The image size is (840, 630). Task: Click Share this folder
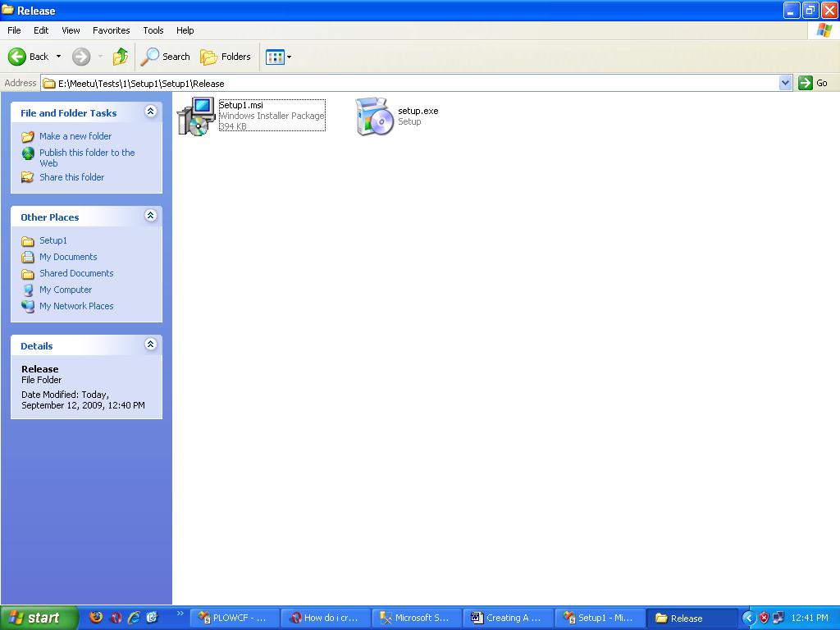click(x=72, y=177)
